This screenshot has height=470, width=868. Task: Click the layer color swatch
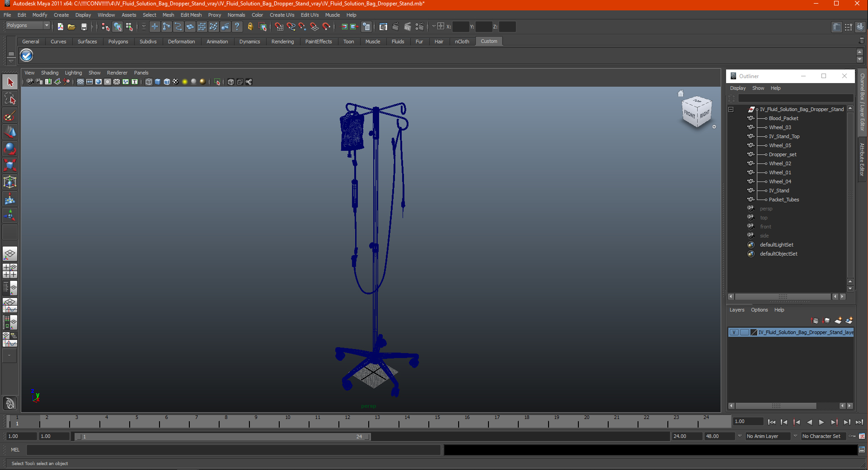click(x=754, y=332)
